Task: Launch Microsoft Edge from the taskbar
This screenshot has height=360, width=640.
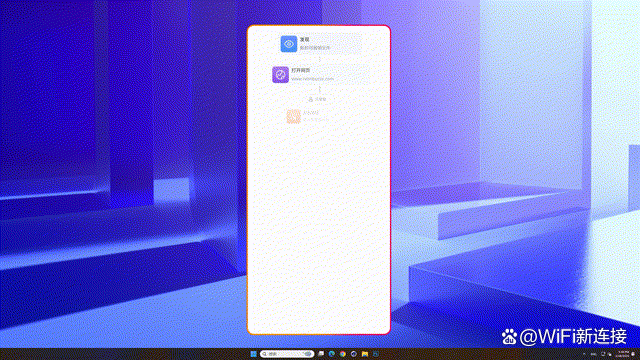Action: (x=331, y=354)
